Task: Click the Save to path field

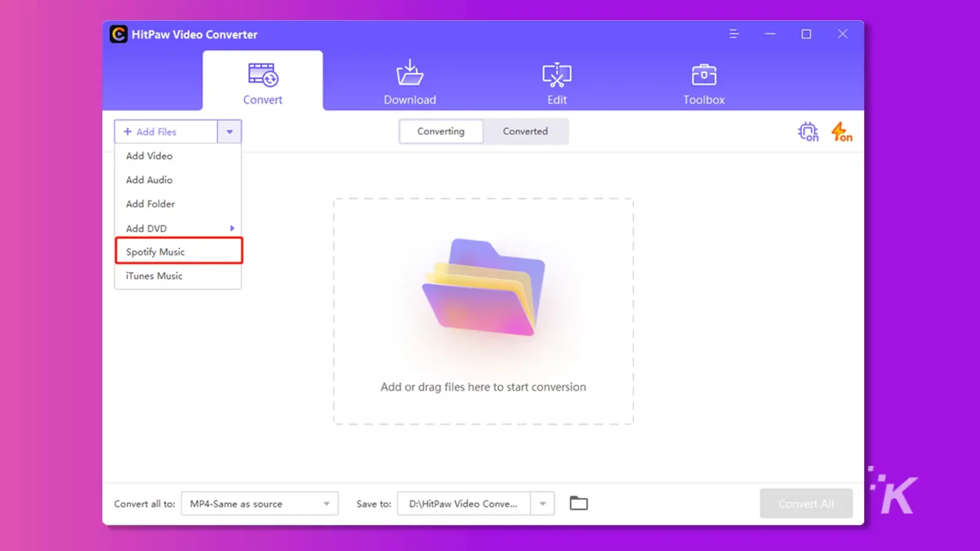Action: (464, 504)
